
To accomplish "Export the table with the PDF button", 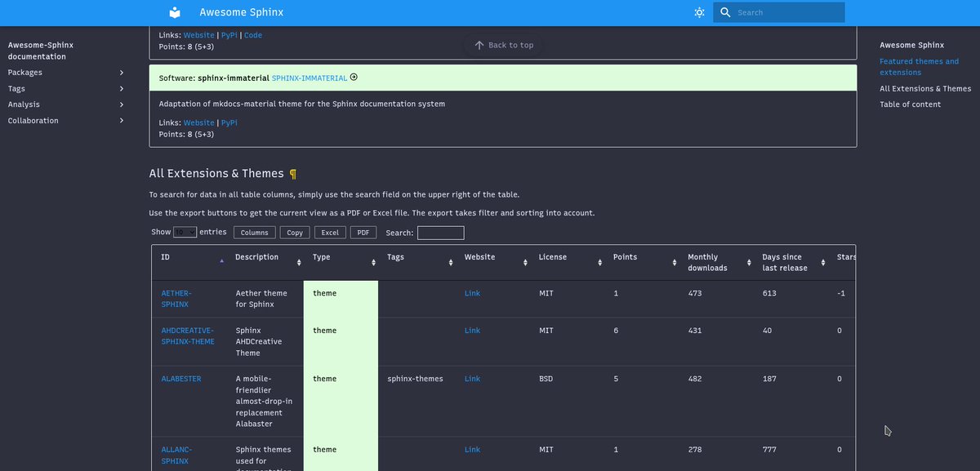I will click(363, 233).
